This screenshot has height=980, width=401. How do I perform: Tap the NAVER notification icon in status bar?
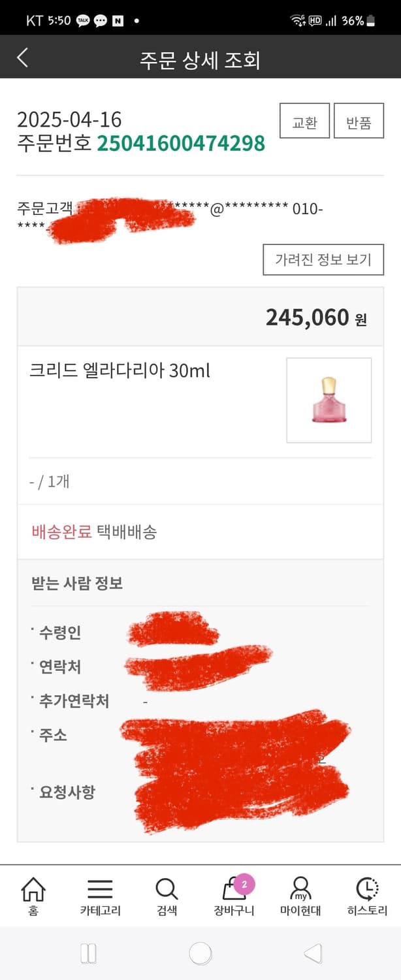pyautogui.click(x=119, y=20)
